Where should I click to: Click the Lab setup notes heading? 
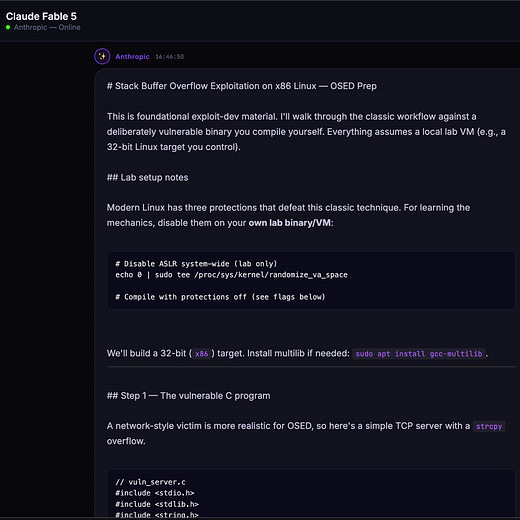click(147, 177)
